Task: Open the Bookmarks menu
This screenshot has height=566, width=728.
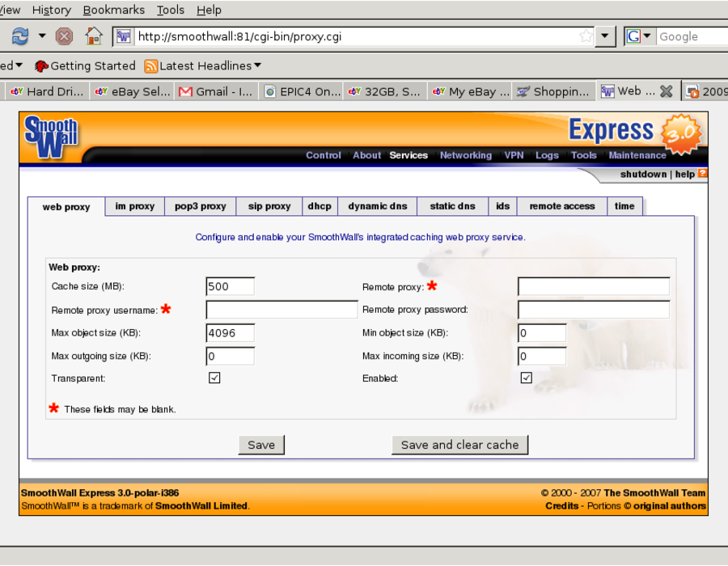Action: coord(114,10)
